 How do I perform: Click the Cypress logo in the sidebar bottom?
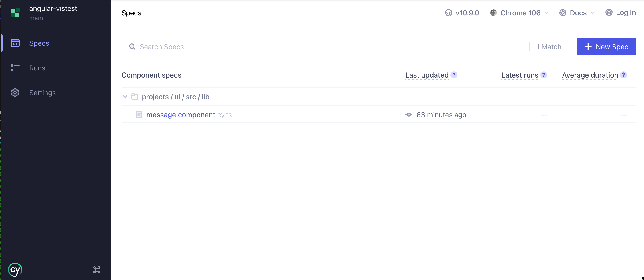click(x=15, y=270)
